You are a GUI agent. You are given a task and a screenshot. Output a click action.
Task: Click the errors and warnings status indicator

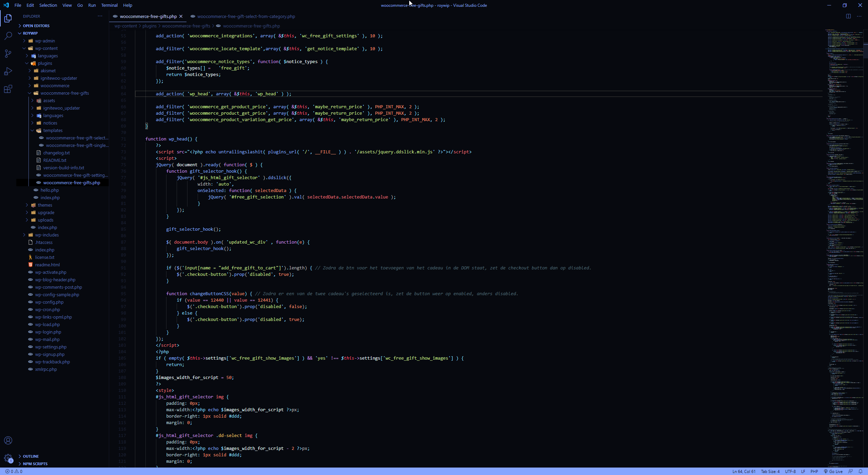14,471
